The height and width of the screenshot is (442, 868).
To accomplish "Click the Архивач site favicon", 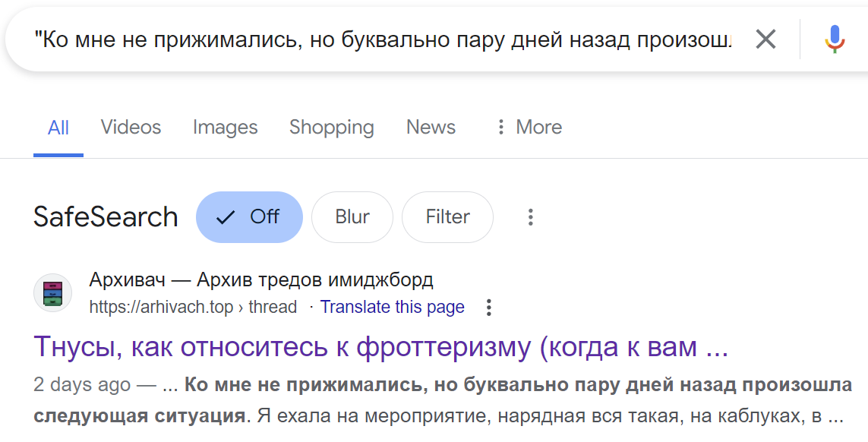I will point(52,293).
